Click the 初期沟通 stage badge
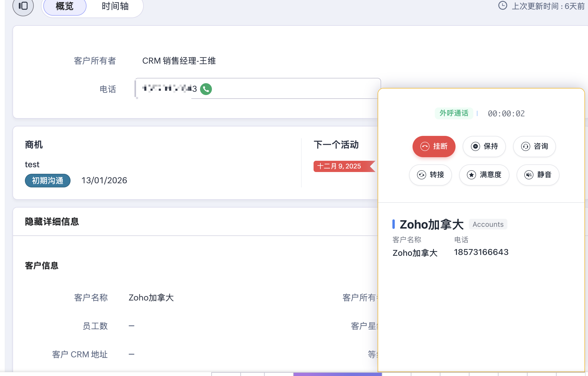The image size is (588, 376). [47, 181]
